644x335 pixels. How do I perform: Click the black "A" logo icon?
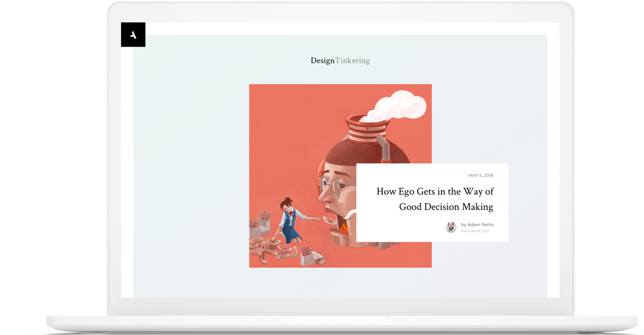pyautogui.click(x=133, y=35)
